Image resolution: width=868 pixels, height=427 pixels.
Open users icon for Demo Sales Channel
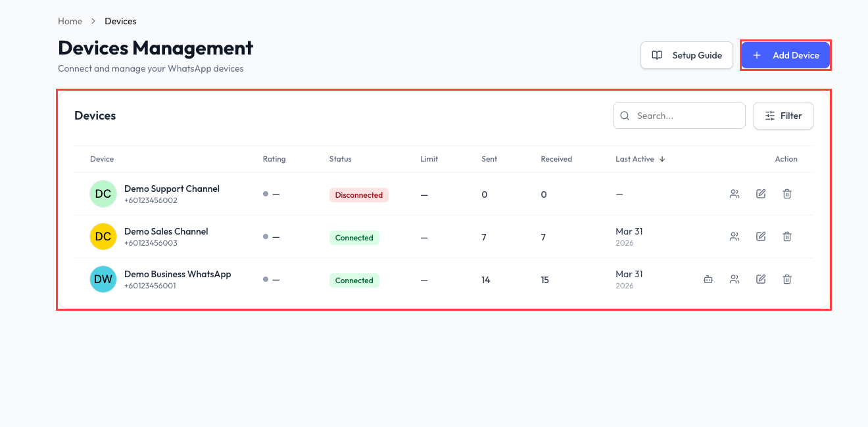735,236
